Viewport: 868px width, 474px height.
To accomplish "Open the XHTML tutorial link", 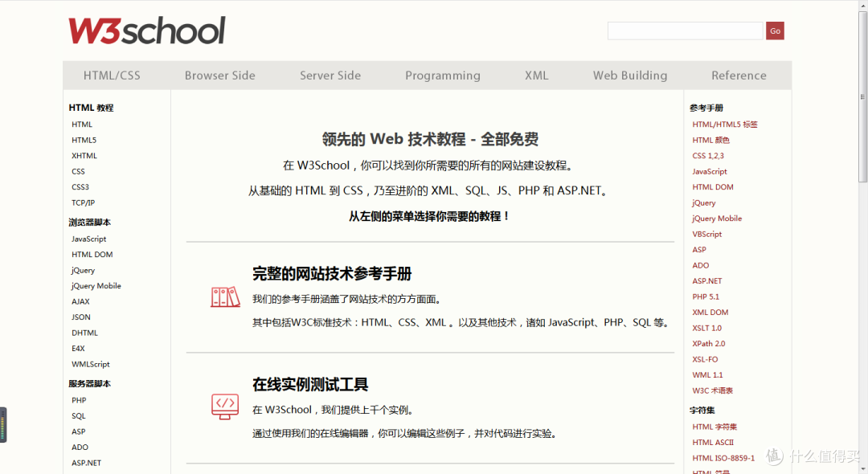I will [x=84, y=156].
